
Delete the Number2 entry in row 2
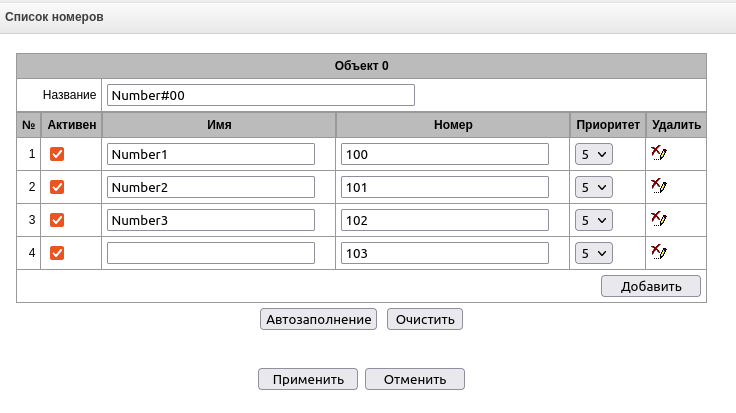[658, 187]
